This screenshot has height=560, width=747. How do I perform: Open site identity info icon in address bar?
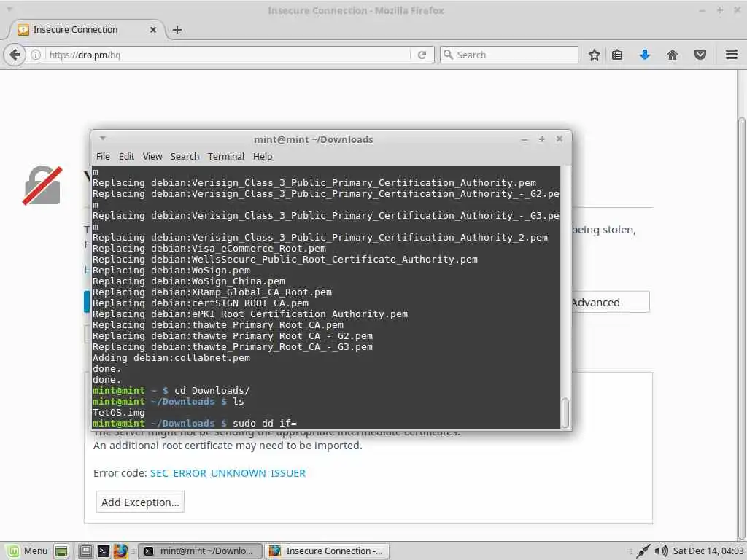click(36, 55)
